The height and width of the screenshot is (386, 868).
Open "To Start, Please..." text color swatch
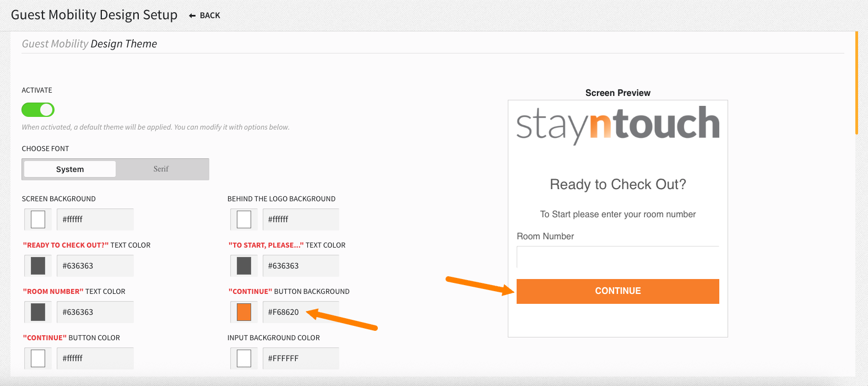click(x=244, y=266)
